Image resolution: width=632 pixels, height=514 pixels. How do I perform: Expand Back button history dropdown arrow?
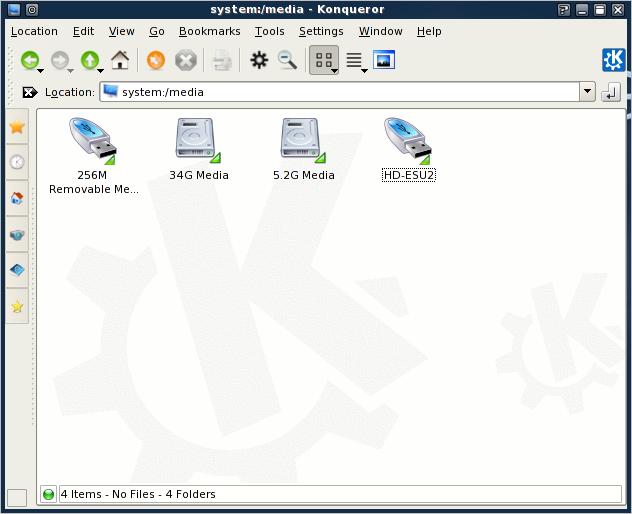click(41, 71)
